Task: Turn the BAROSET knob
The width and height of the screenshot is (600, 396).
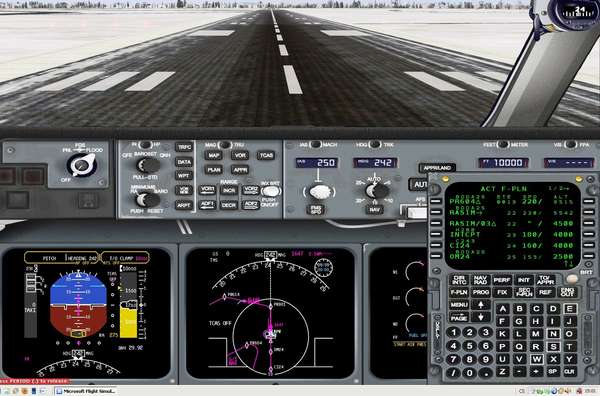Action: point(148,165)
